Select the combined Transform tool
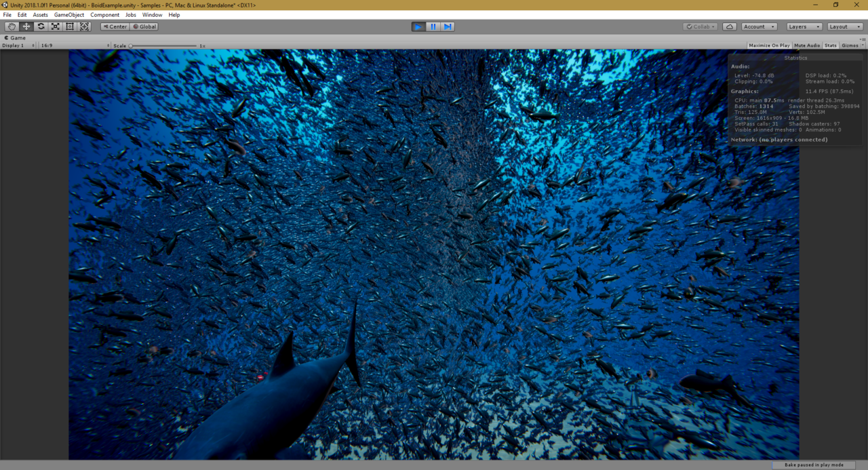The height and width of the screenshot is (470, 868). tap(85, 26)
